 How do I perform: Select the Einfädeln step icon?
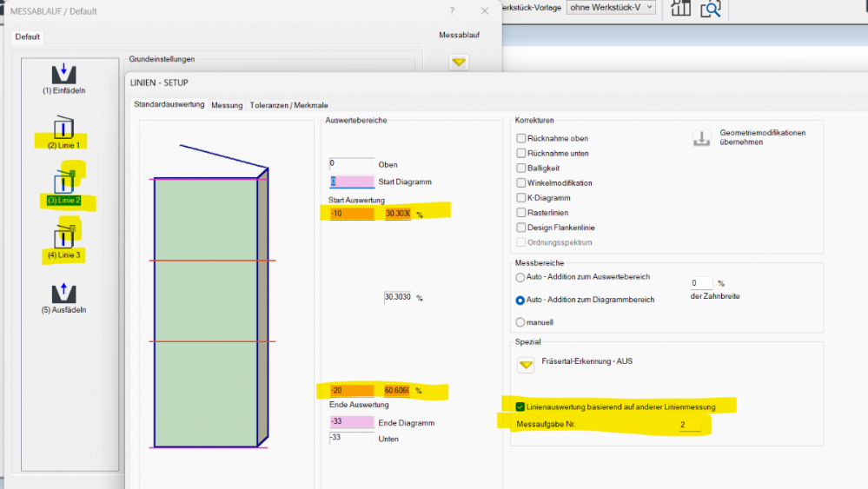point(63,73)
